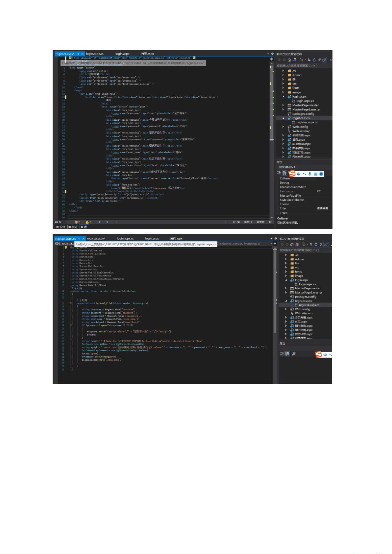Toggle pin on register.aspx* tab

click(x=78, y=54)
